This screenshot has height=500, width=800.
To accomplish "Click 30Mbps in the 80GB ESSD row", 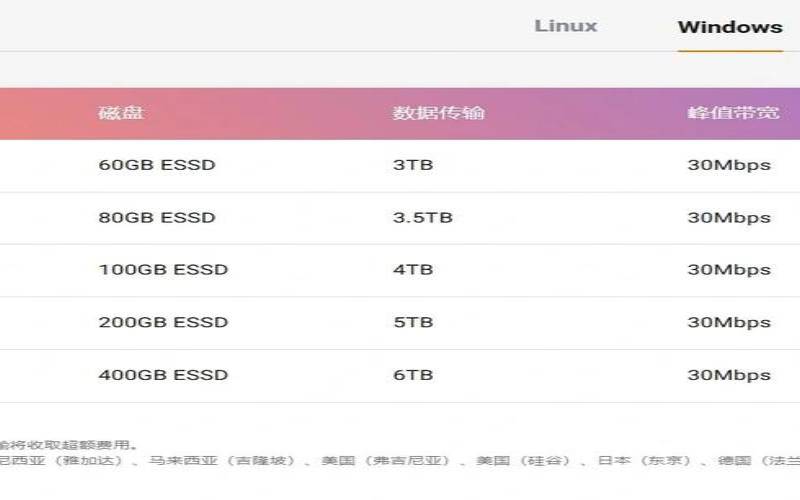I will [x=729, y=217].
